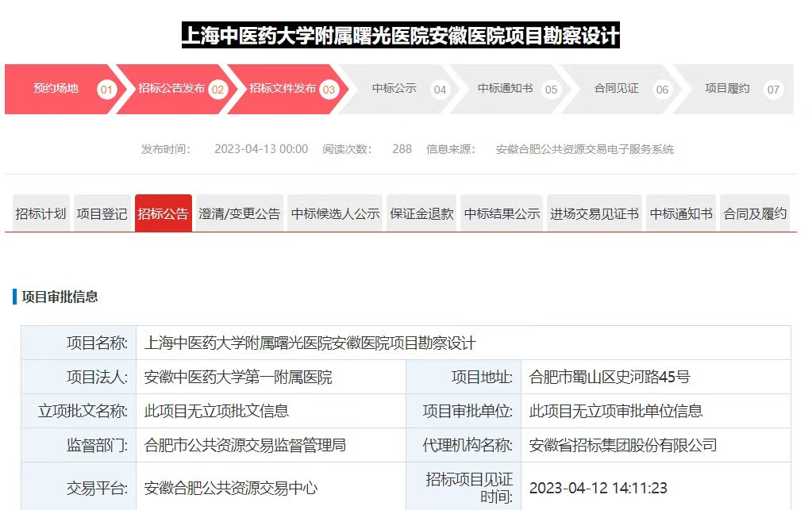Click 安徽中医药大学第一附属医院 cell
The height and width of the screenshot is (510, 812).
click(271, 377)
